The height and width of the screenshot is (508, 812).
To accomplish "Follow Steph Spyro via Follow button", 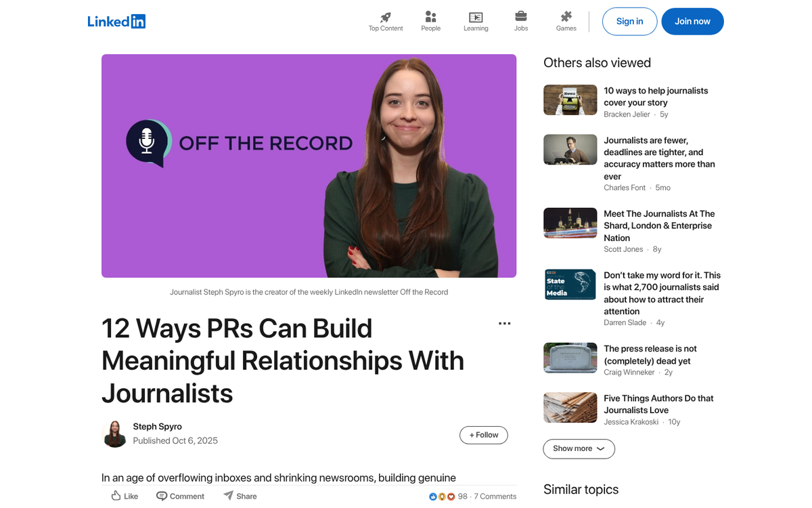I will pyautogui.click(x=483, y=435).
